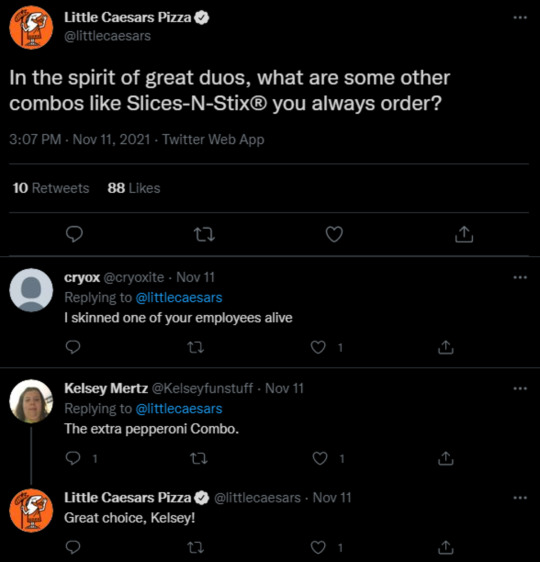This screenshot has height=562, width=540.
Task: Open the Little Caesars Pizza header avatar
Action: pos(31,27)
